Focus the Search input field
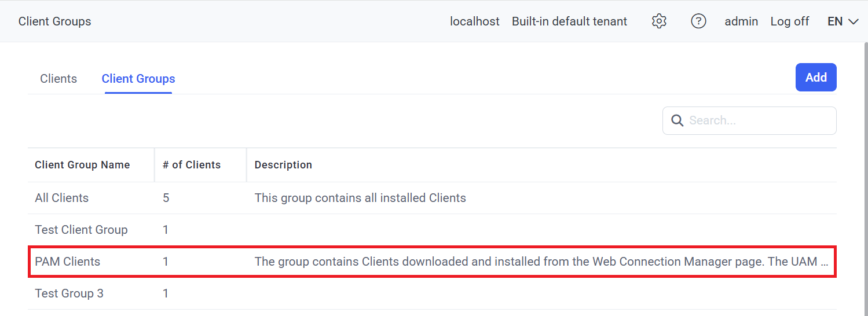Screen dimensions: 868x316 (x=759, y=120)
